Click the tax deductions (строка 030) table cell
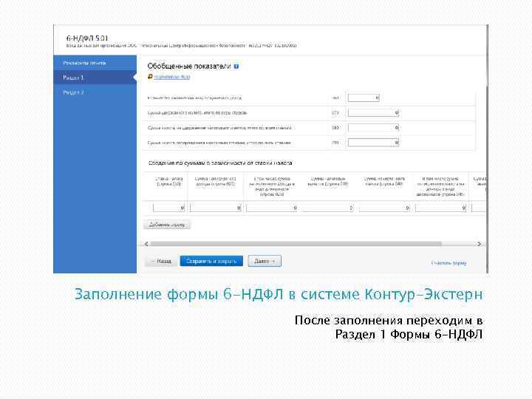532x399 pixels. point(328,208)
